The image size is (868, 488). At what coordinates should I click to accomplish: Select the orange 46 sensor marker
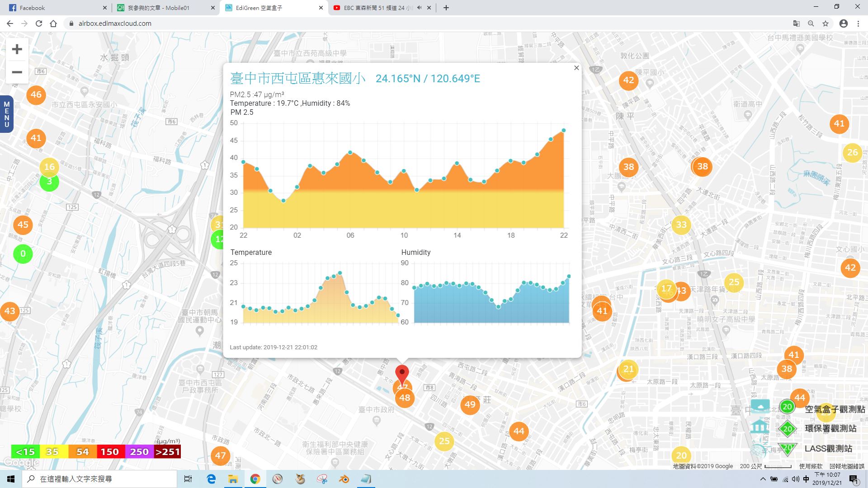[x=36, y=94]
